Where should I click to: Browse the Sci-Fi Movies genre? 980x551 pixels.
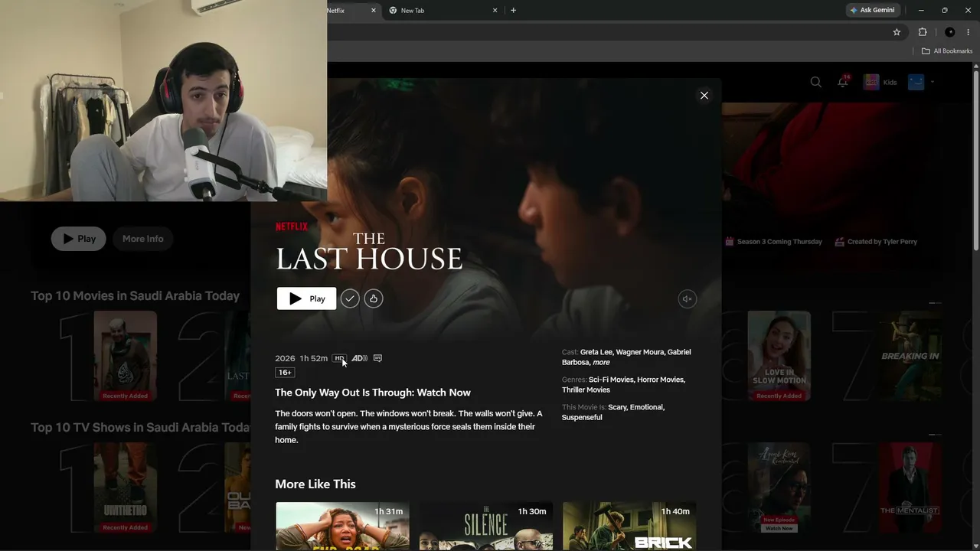pos(612,380)
